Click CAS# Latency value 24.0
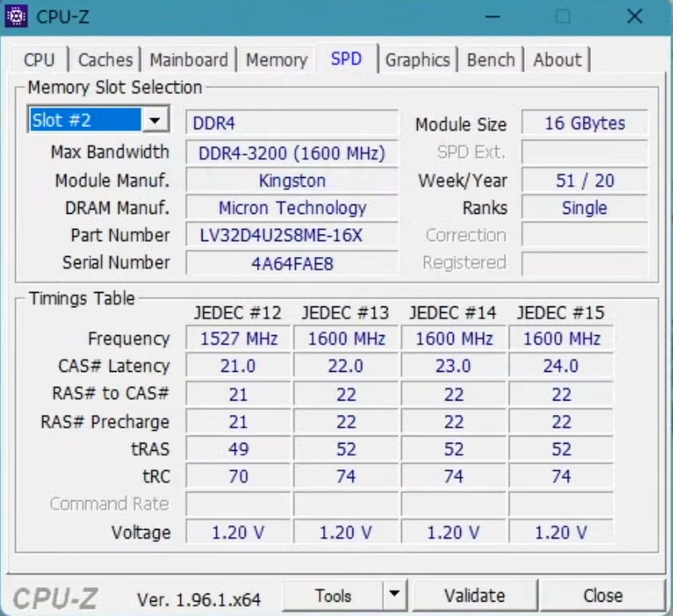Viewport: 673px width, 616px height. (x=561, y=366)
